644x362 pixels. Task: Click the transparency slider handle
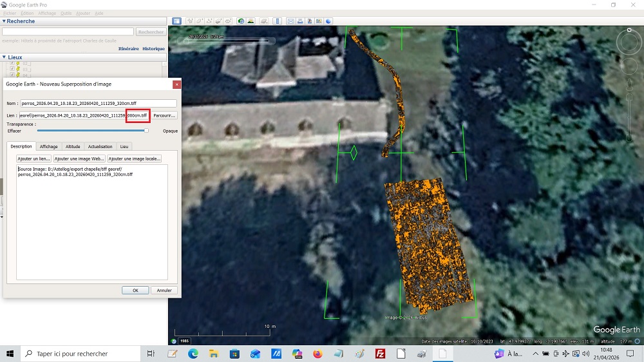[x=146, y=131]
